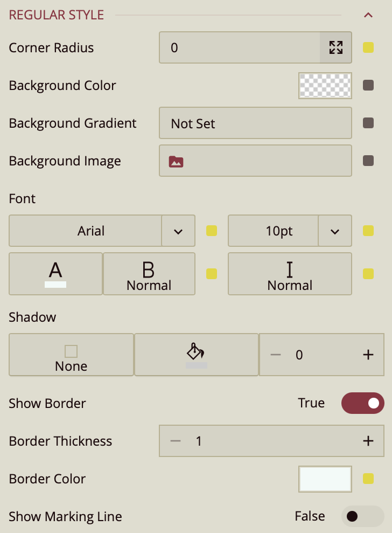Select the shadow None type button

pos(71,355)
